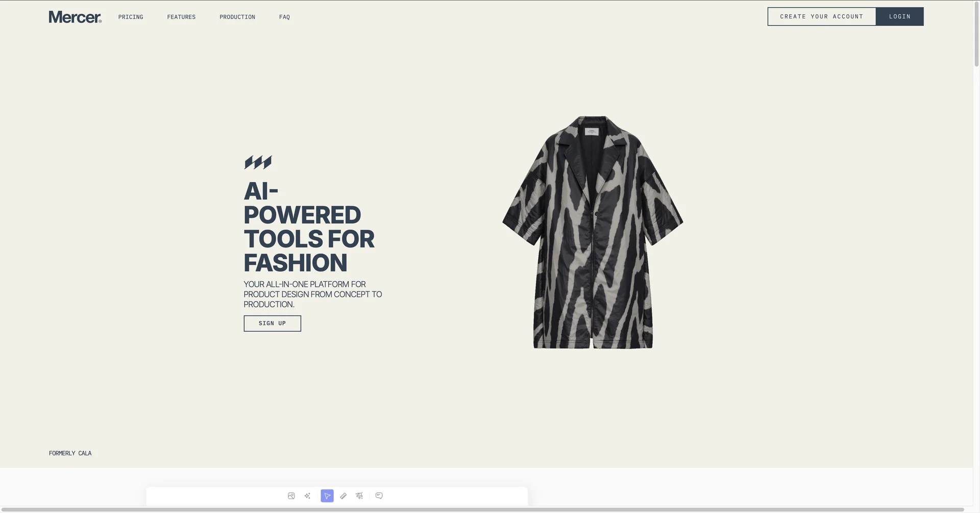Select the pointer cursor tool
Image resolution: width=980 pixels, height=513 pixels.
pyautogui.click(x=327, y=496)
